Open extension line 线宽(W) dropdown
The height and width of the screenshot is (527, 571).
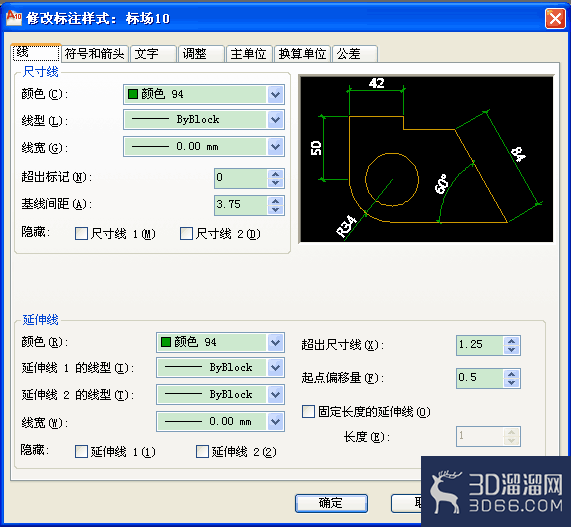point(276,422)
